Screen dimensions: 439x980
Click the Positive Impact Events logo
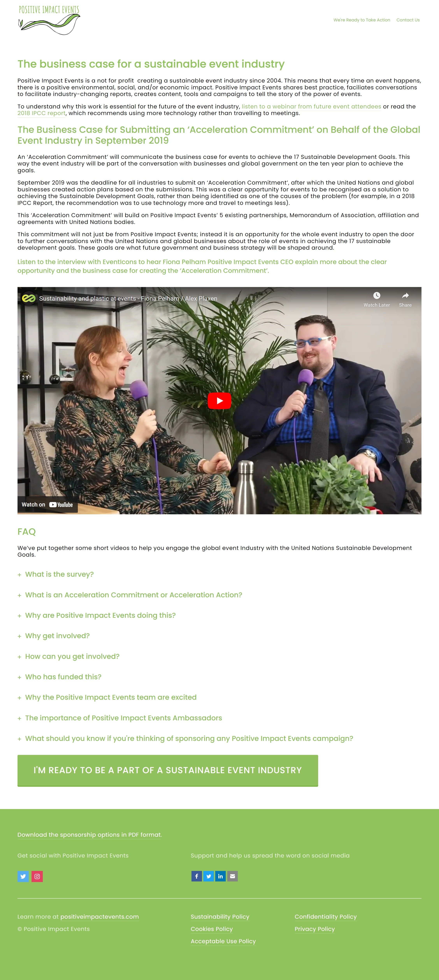(x=49, y=20)
